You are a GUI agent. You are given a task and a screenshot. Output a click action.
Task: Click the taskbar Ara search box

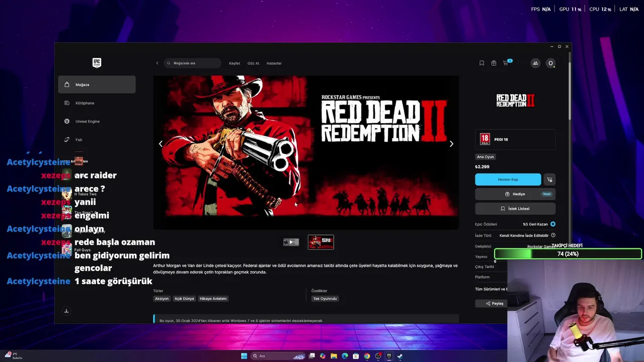click(279, 356)
